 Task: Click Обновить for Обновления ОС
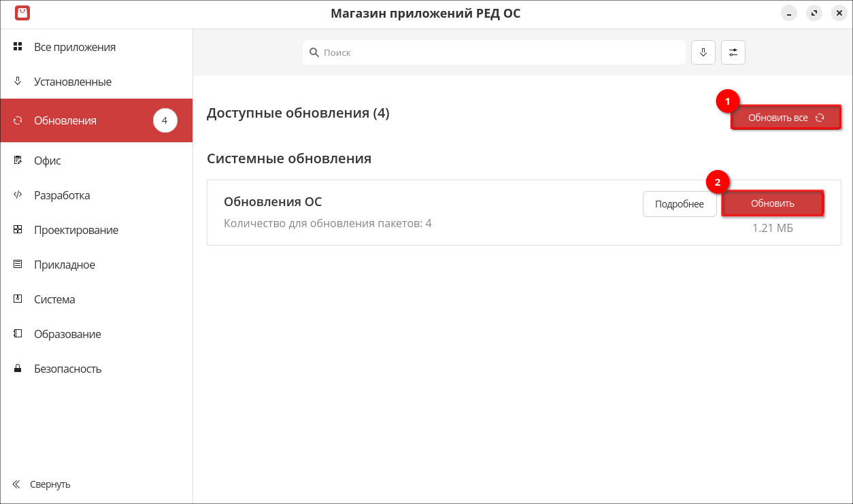[x=772, y=203]
